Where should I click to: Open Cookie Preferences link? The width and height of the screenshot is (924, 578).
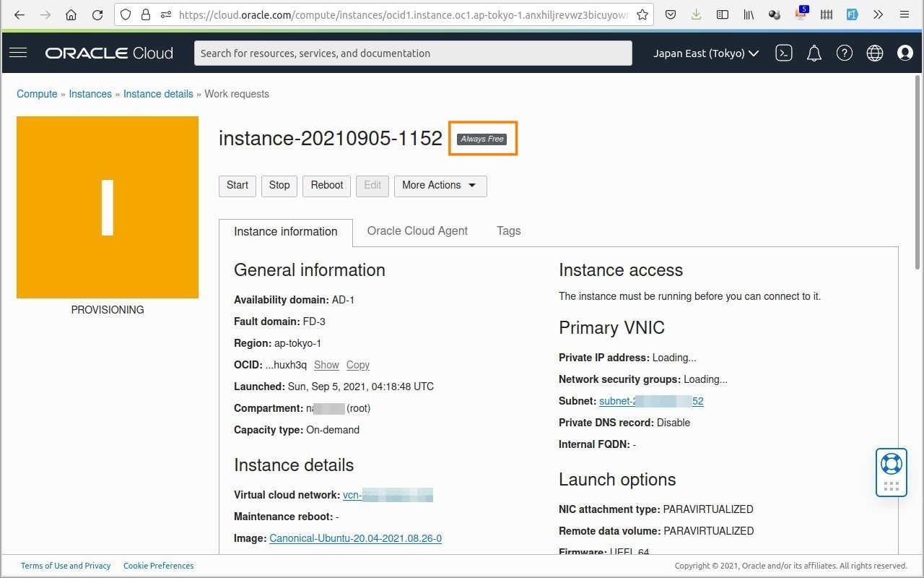(x=159, y=566)
